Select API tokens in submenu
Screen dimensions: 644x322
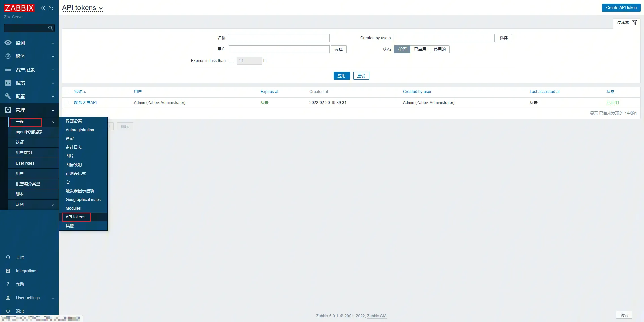click(x=76, y=217)
